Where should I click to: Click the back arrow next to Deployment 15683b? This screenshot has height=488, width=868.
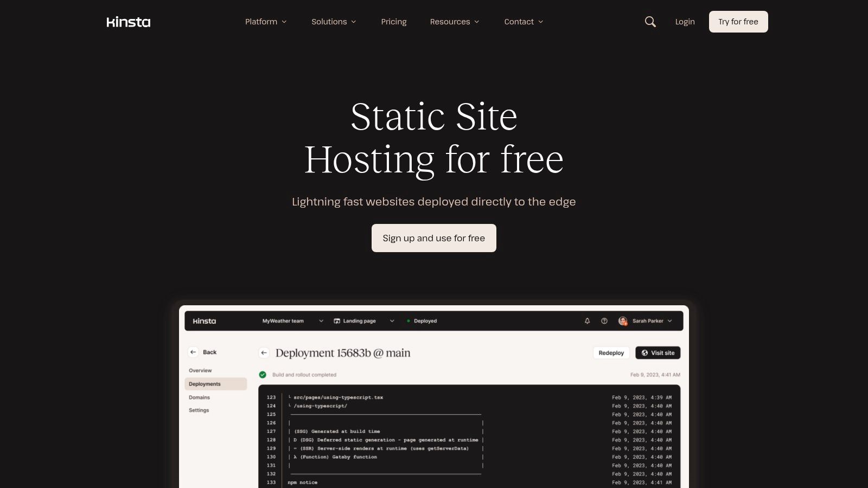click(264, 352)
